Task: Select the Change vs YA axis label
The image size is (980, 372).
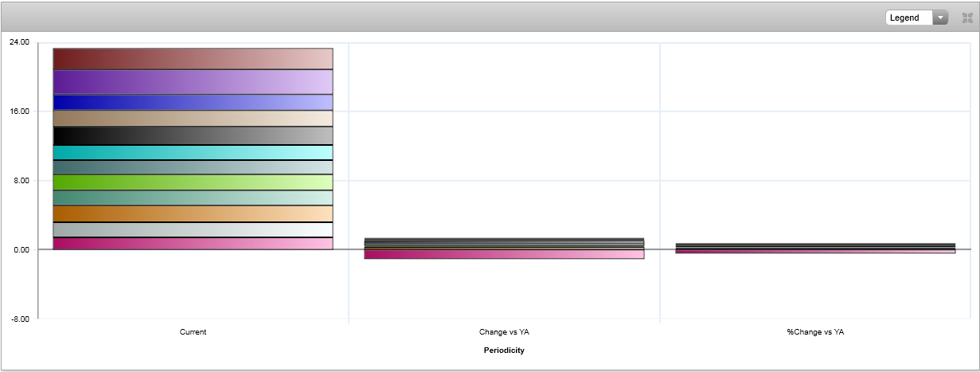Action: tap(504, 332)
